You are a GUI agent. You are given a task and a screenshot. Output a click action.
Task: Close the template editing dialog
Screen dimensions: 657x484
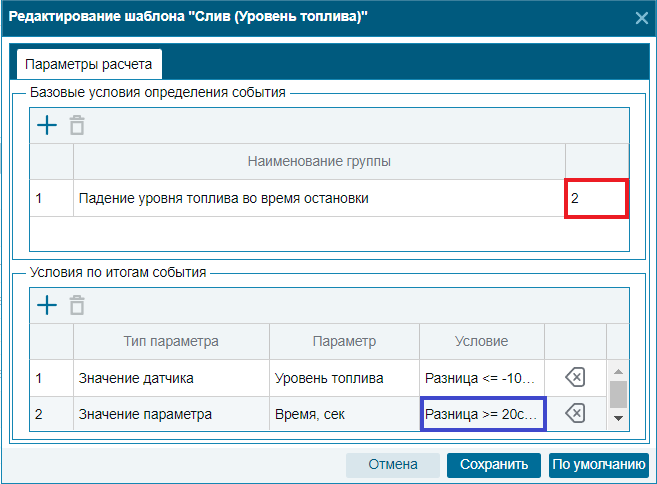(x=641, y=18)
